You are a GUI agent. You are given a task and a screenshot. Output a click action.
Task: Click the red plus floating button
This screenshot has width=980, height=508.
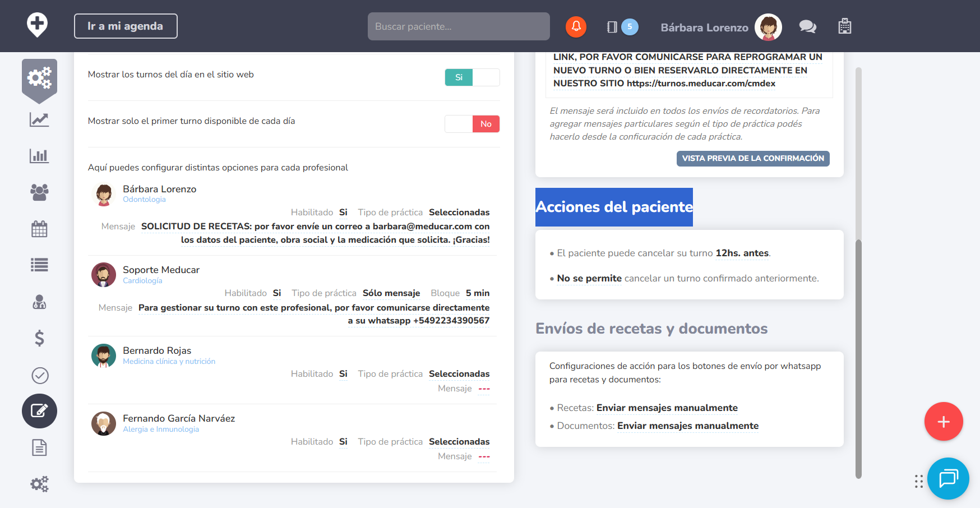tap(944, 422)
